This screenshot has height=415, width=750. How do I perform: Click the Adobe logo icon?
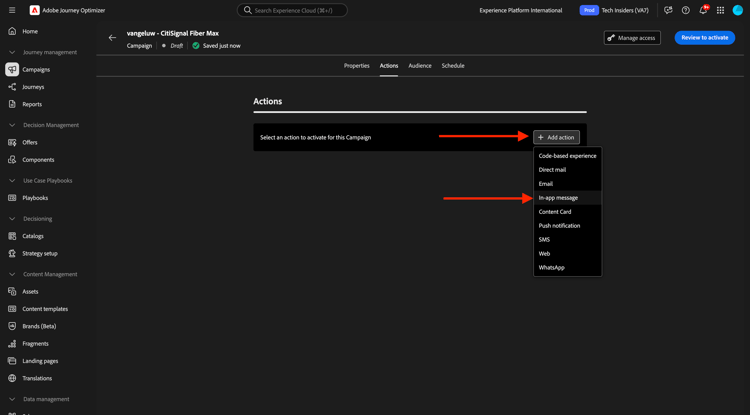34,10
